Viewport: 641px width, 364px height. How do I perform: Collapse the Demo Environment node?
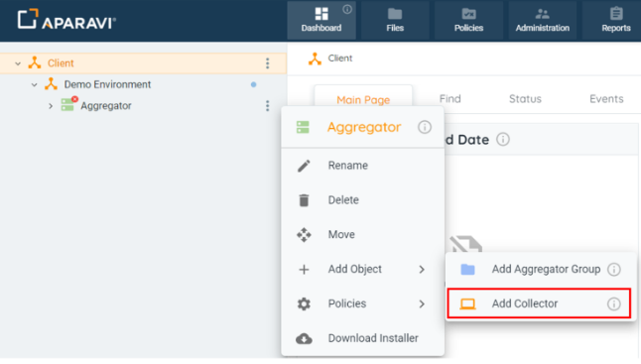pyautogui.click(x=34, y=84)
